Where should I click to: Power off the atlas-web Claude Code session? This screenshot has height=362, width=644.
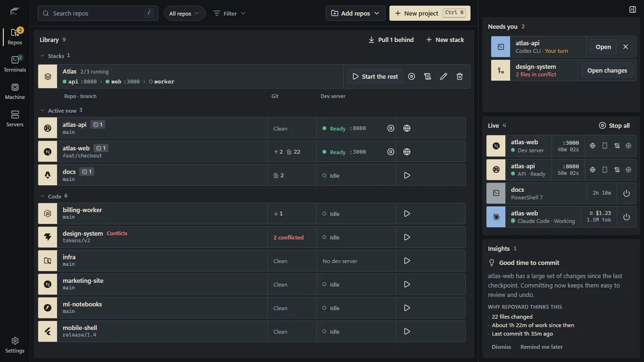627,217
